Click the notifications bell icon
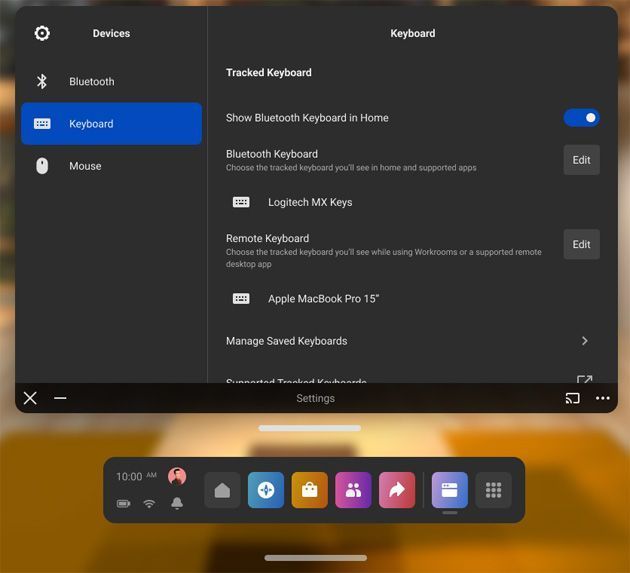Viewport: 630px width, 573px height. (x=177, y=503)
